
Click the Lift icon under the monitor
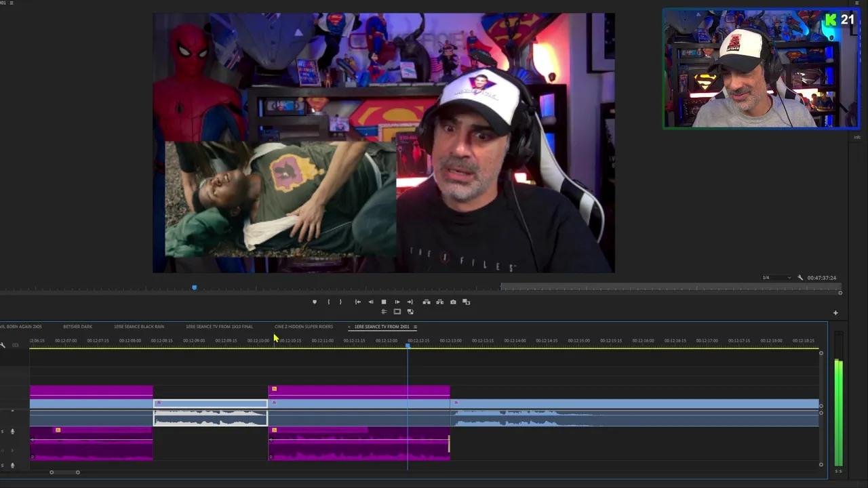coord(426,302)
